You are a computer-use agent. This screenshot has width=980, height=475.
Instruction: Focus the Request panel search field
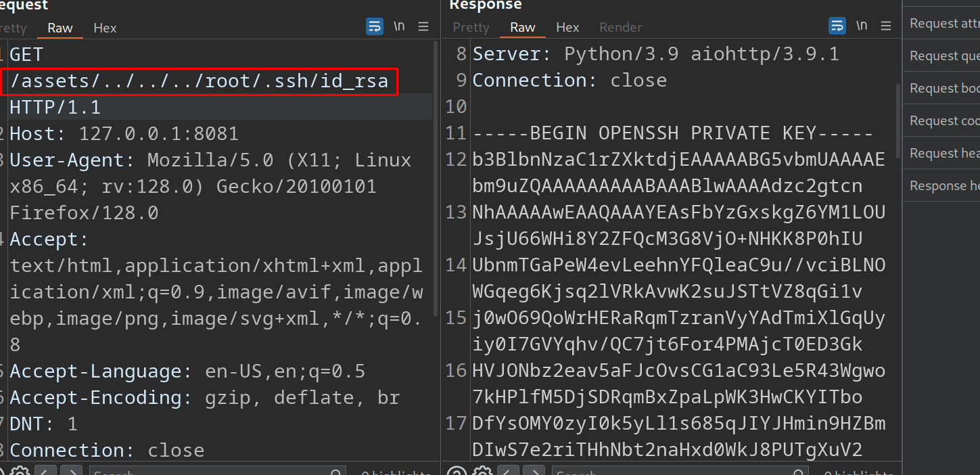(217, 472)
